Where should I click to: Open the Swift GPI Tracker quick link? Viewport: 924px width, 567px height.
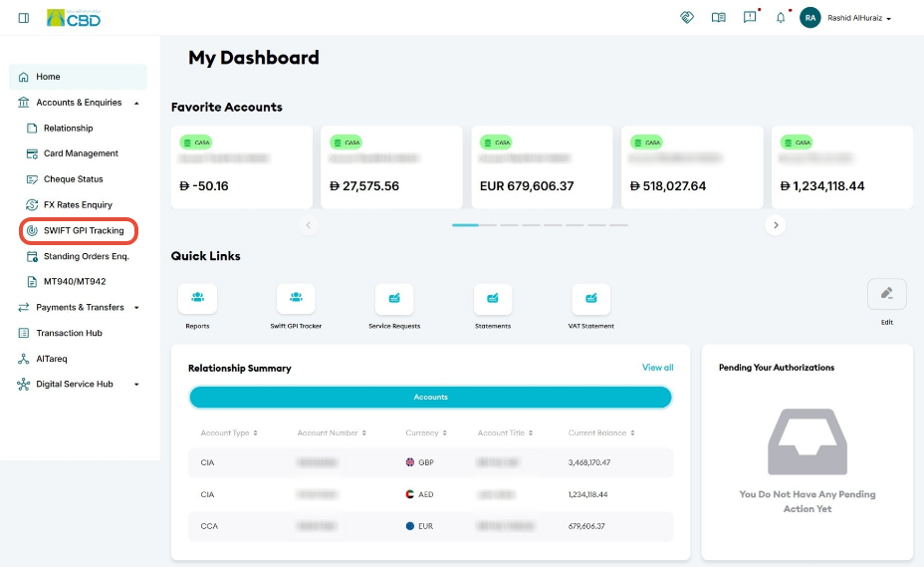tap(296, 299)
